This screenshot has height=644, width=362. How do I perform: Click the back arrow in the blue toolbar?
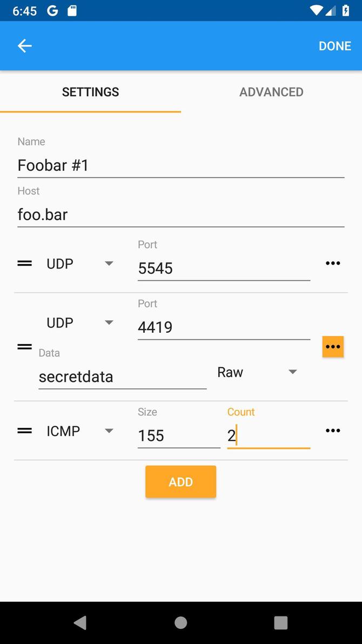click(x=24, y=45)
